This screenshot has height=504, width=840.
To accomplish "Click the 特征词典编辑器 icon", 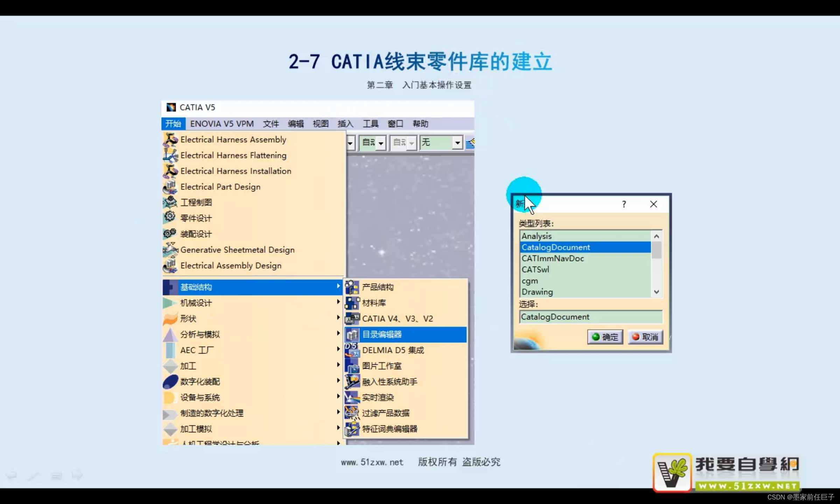I will coord(352,429).
